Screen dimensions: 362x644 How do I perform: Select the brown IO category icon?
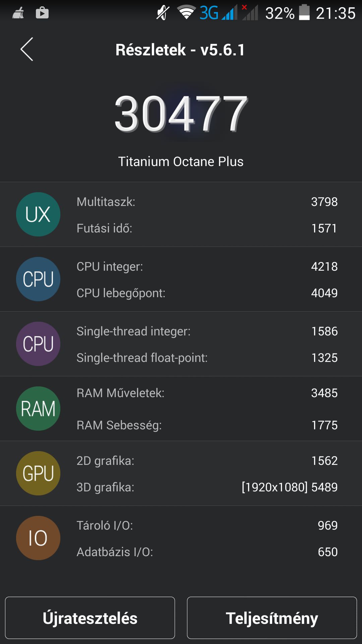click(38, 538)
